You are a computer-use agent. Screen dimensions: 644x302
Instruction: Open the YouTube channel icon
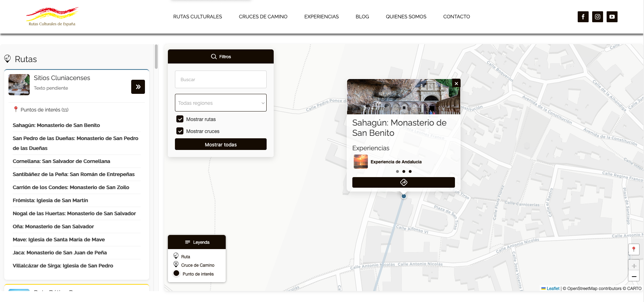(x=612, y=17)
